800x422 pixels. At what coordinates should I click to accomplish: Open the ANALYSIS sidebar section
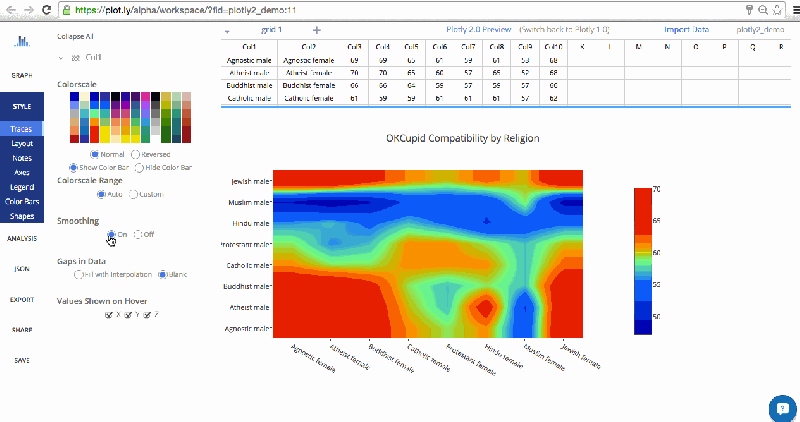click(22, 238)
